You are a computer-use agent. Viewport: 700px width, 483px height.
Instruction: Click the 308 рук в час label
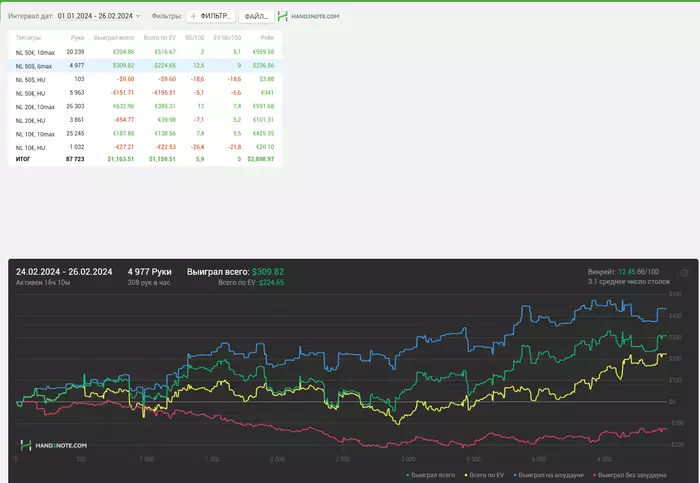coord(149,283)
